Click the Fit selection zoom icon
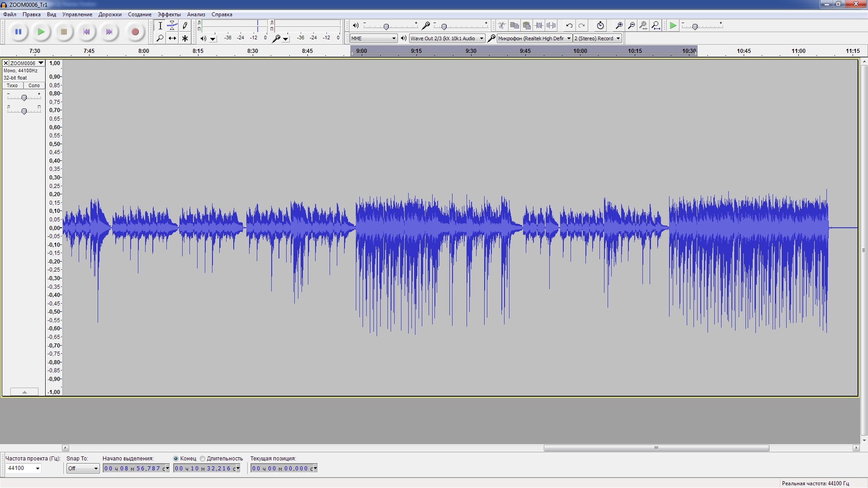 (x=643, y=26)
